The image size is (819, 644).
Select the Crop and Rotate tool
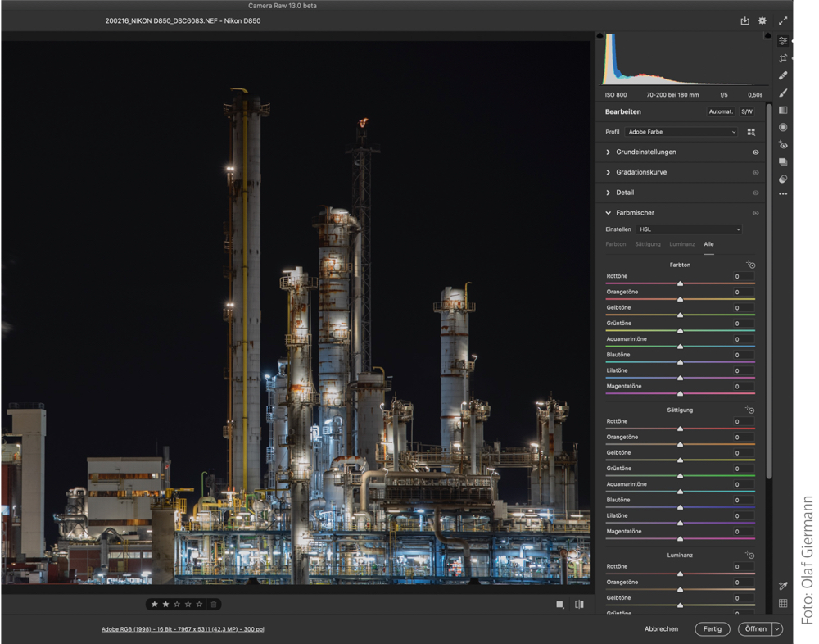point(783,58)
